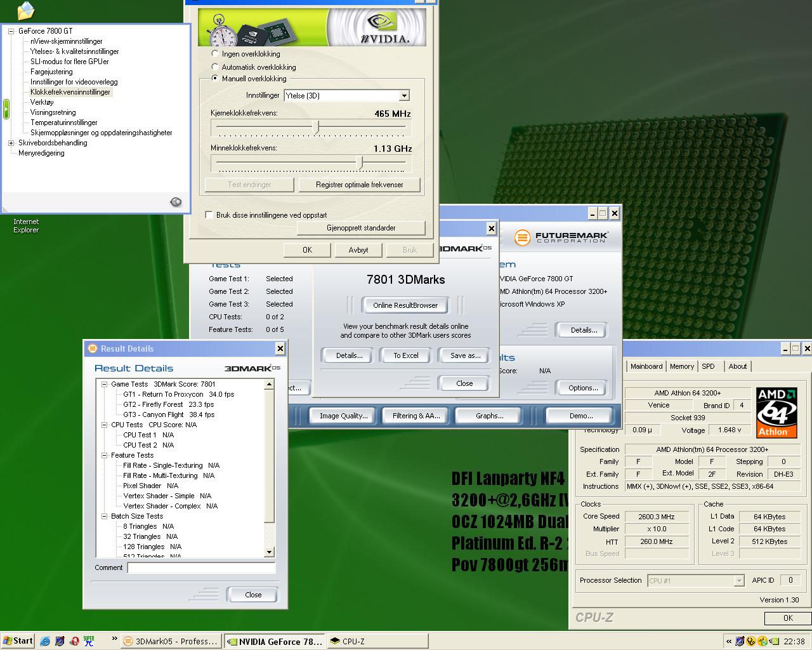Viewport: 812px width, 650px height.
Task: Check Bruk disse innstillingene ved oppstart
Action: pyautogui.click(x=209, y=215)
